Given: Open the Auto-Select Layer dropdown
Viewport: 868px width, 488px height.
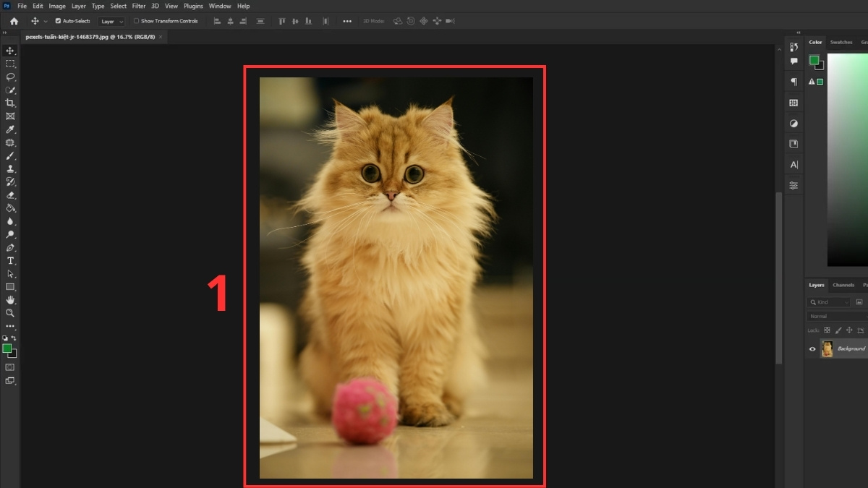Looking at the screenshot, I should coord(111,22).
